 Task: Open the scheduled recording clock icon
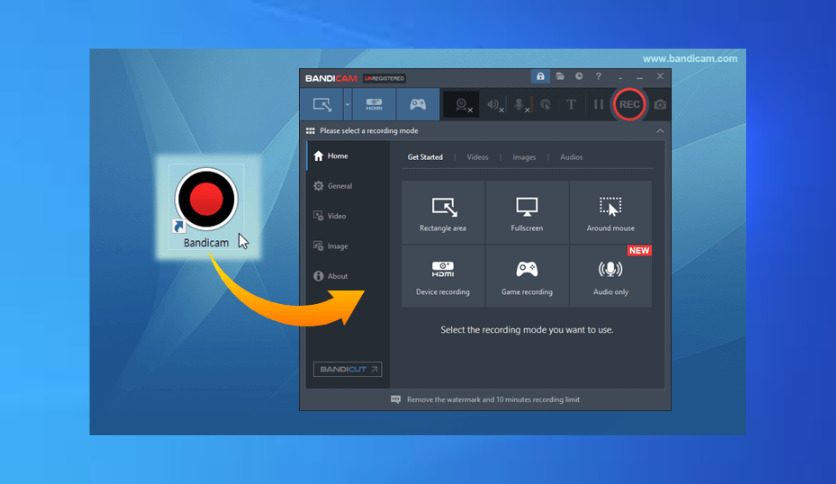(579, 77)
